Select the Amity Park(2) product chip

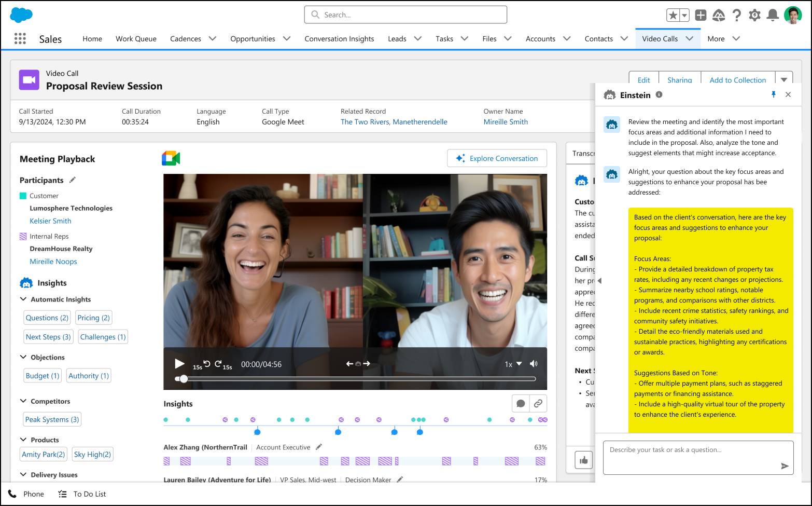point(43,454)
